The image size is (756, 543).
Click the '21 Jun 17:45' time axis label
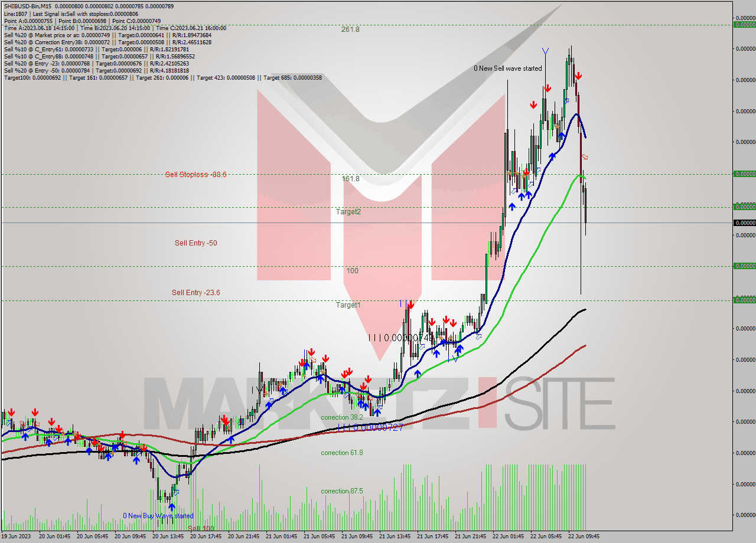click(433, 537)
